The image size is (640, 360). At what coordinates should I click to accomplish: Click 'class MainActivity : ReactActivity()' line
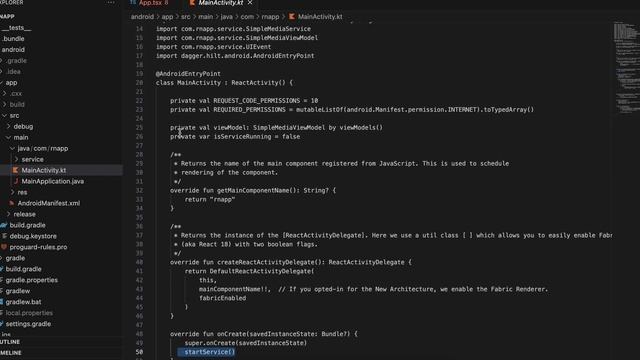(x=224, y=83)
